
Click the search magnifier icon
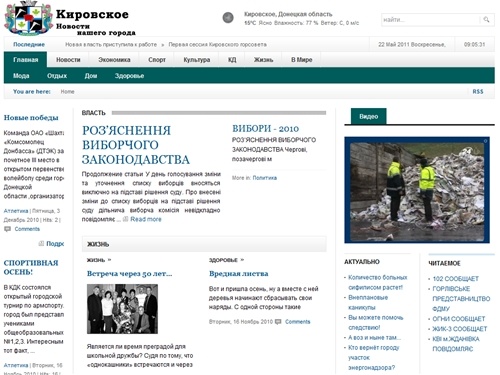(486, 20)
